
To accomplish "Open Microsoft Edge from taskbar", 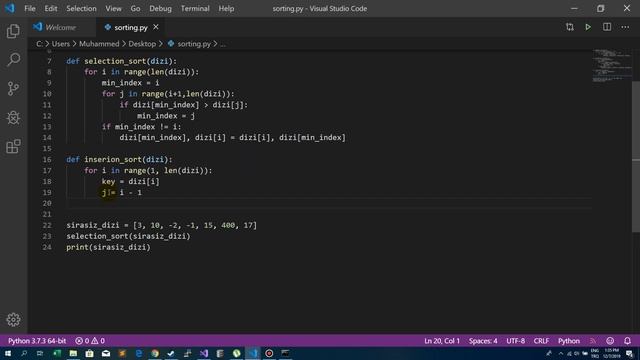I will click(139, 353).
